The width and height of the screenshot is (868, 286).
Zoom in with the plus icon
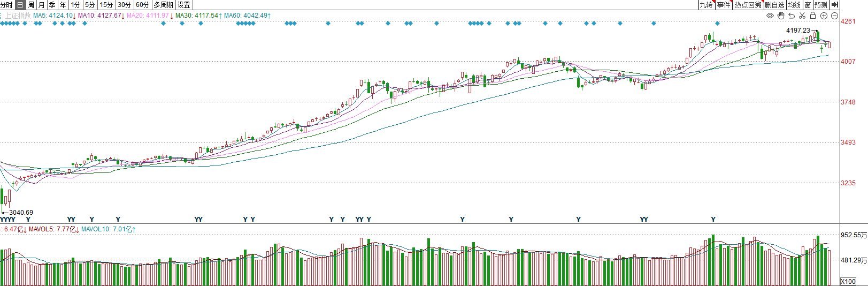click(x=824, y=16)
